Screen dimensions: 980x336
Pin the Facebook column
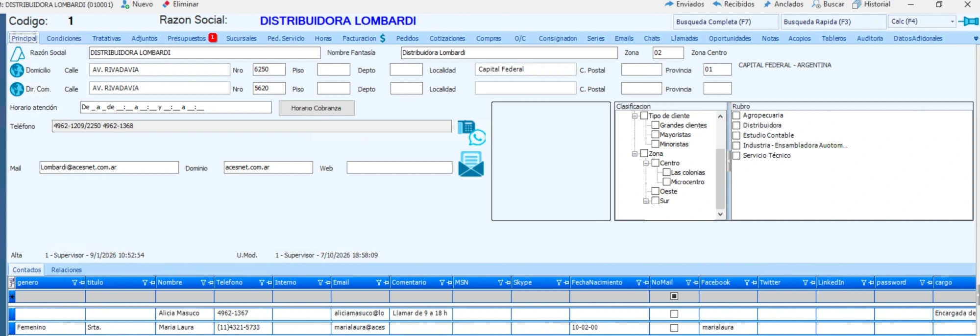pos(754,283)
